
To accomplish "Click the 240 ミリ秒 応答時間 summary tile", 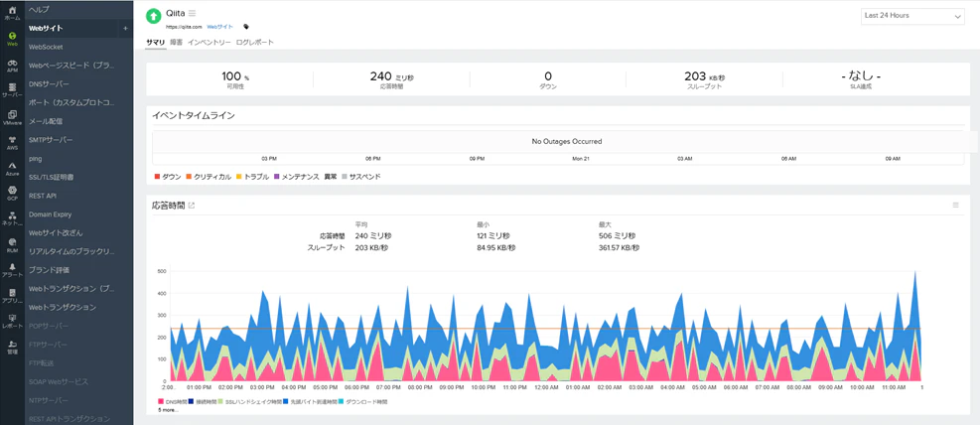I will [392, 80].
